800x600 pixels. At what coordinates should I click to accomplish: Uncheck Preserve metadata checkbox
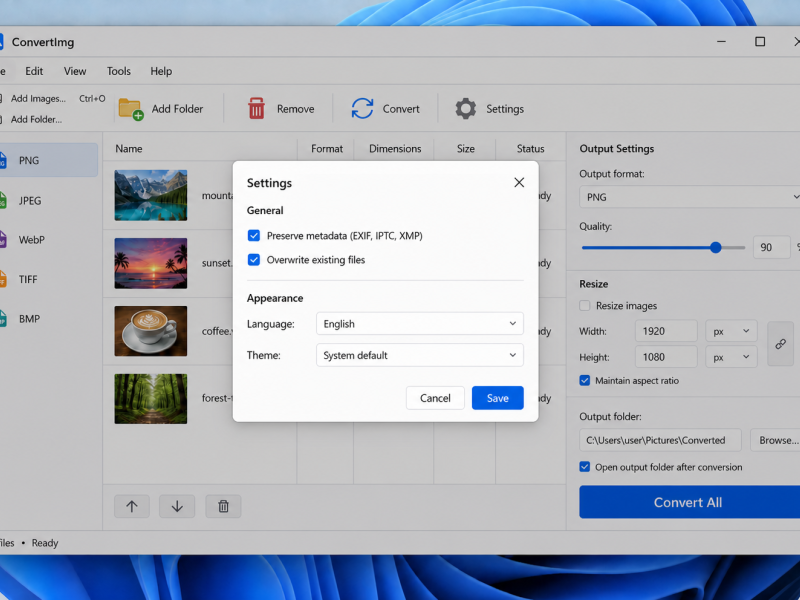coord(254,235)
